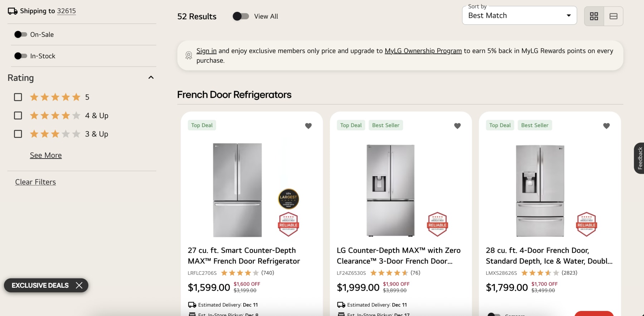
Task: Open the MyLG Ownership Program link
Action: pyautogui.click(x=423, y=50)
